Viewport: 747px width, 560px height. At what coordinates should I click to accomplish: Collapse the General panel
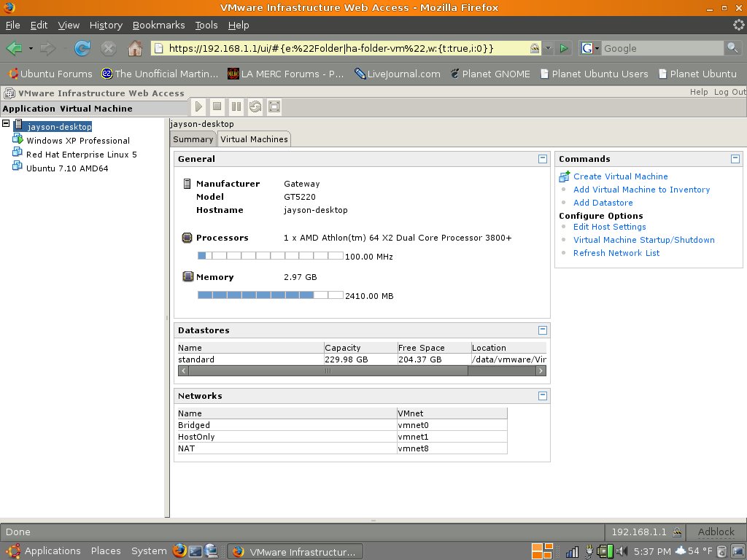pyautogui.click(x=542, y=159)
